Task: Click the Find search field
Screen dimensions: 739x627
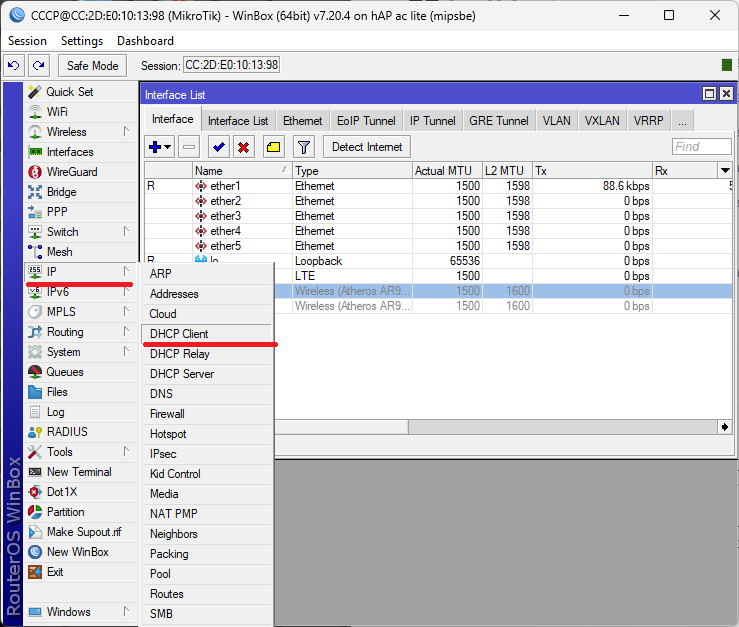Action: coord(701,147)
